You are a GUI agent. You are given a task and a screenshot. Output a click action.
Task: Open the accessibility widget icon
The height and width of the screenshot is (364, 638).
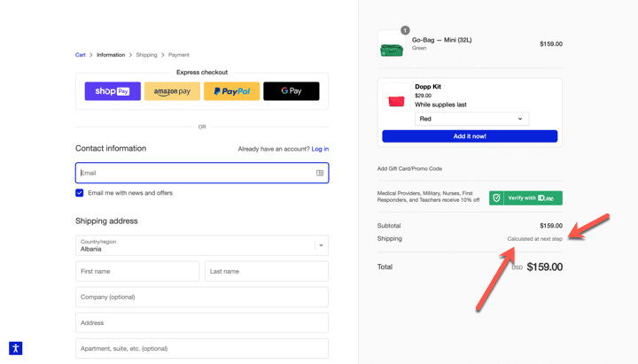(x=15, y=348)
